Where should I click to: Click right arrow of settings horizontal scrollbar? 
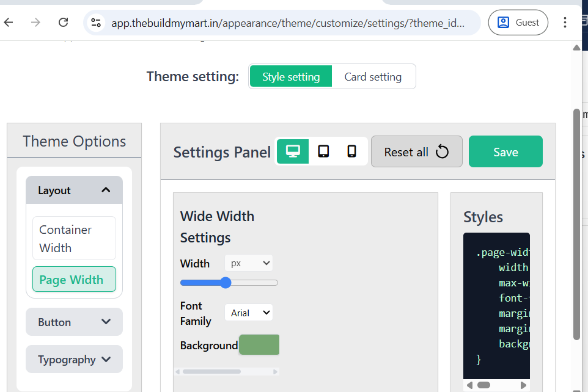[275, 372]
